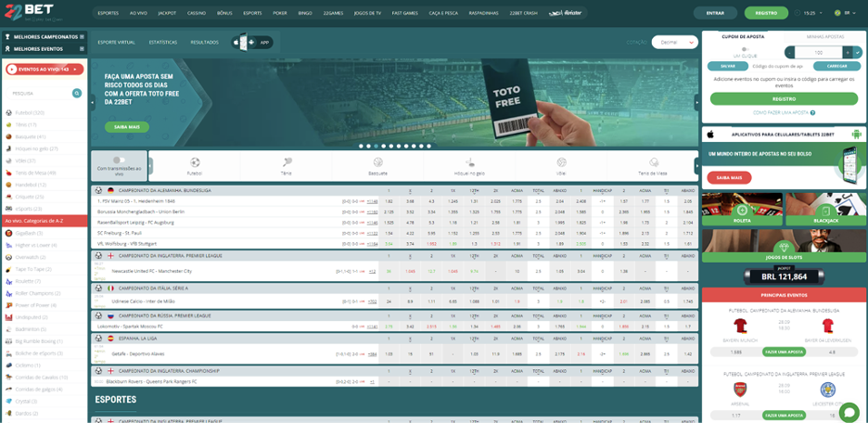Click soccer ball icon of Bundesliga header
Image resolution: width=868 pixels, height=423 pixels.
98,190
